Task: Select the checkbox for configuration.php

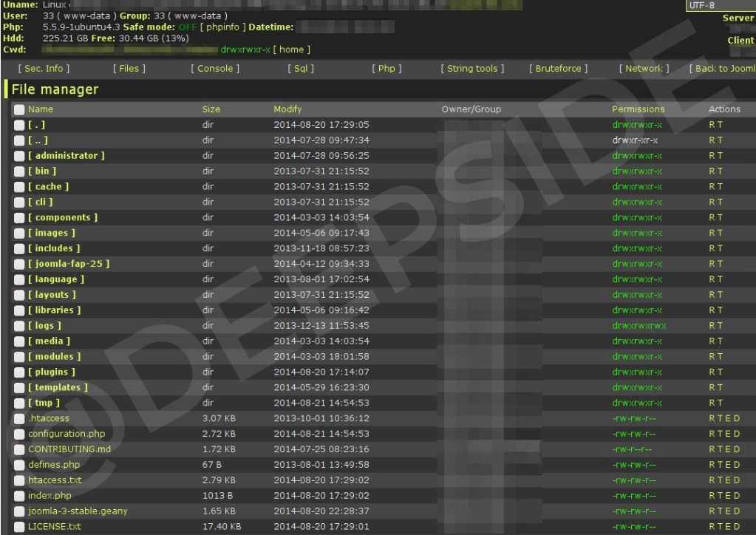Action: 19,435
